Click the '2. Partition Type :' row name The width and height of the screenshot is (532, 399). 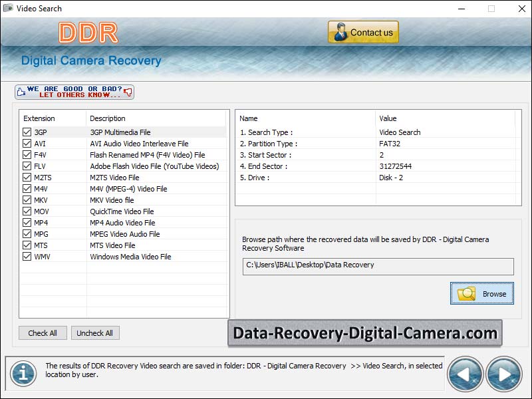coord(269,144)
